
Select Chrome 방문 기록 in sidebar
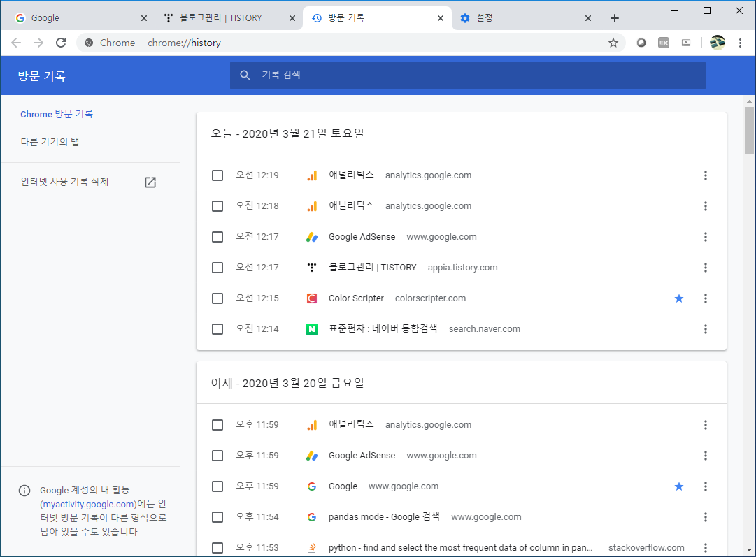click(57, 114)
